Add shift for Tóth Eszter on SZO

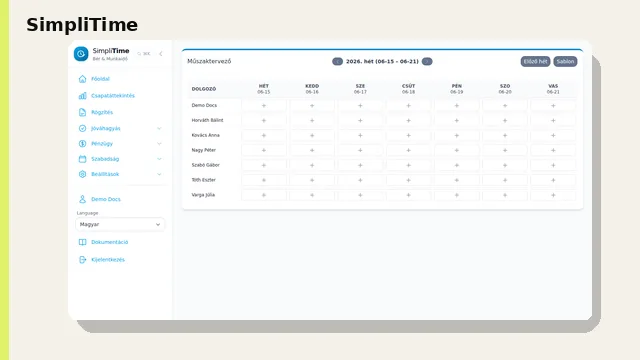(505, 180)
